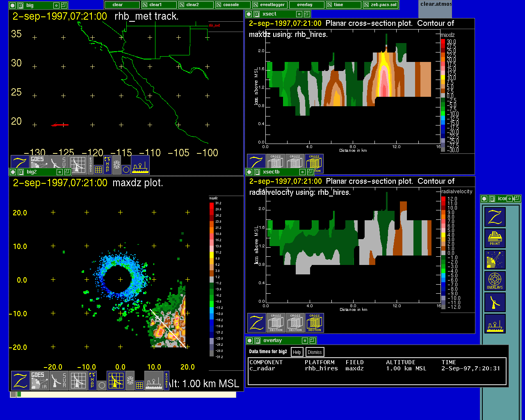
Task: Click the Zebra Z icon in big2 window
Action: 20,381
